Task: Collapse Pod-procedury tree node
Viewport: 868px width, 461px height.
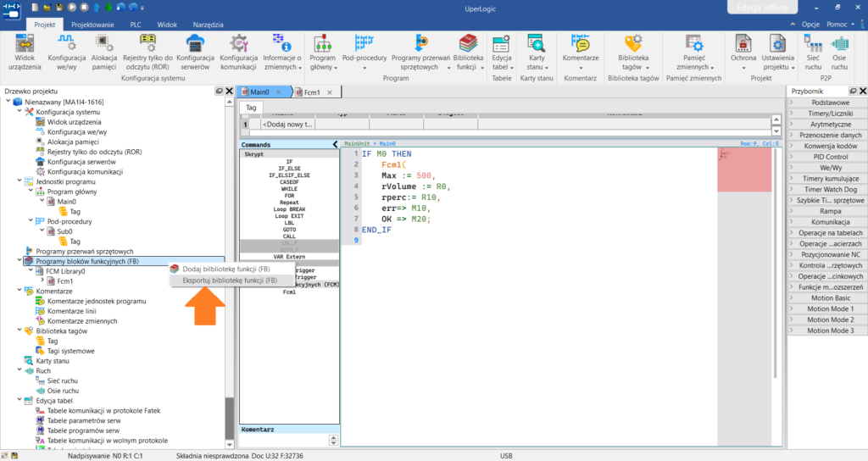Action: point(31,221)
